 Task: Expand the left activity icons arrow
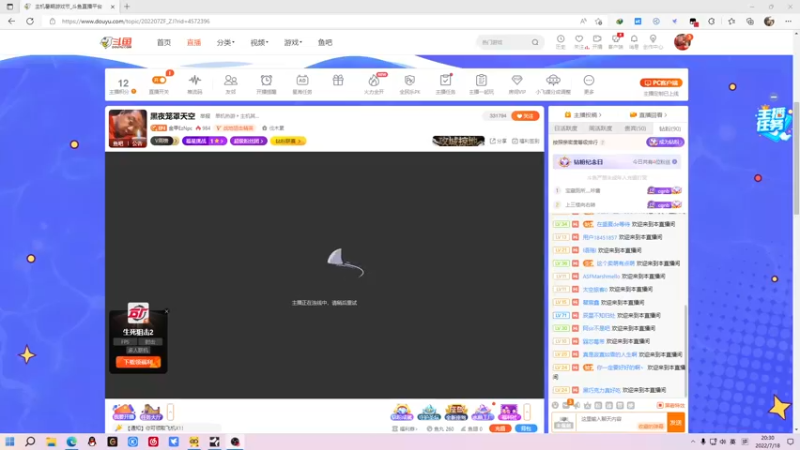coord(170,412)
